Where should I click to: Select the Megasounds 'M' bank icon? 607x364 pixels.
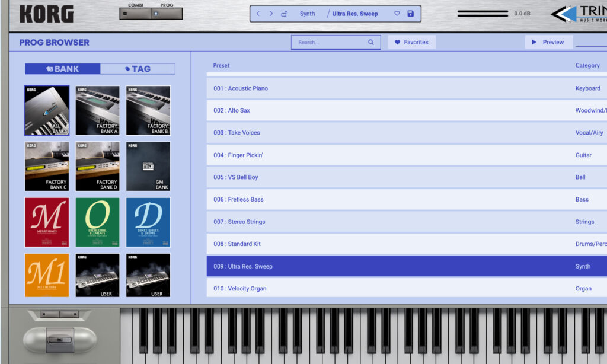click(x=46, y=222)
